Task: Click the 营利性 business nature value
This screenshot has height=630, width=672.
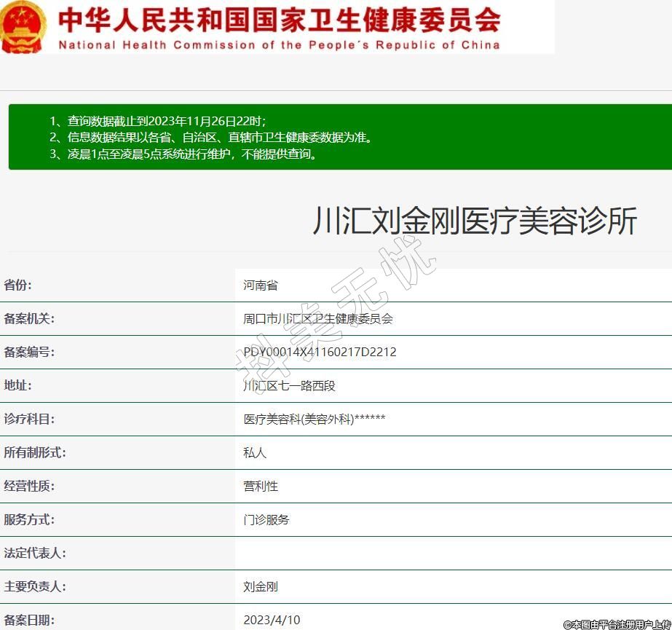Action: (x=261, y=486)
